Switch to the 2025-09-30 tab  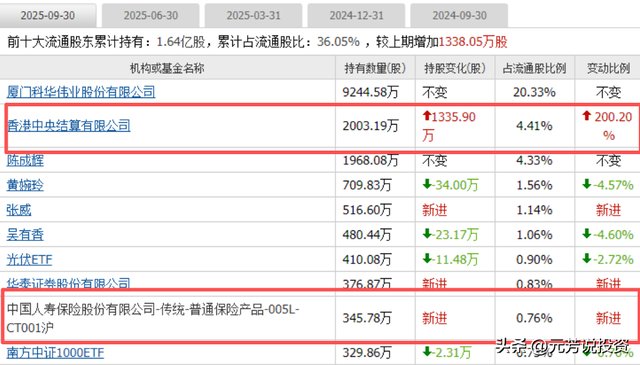click(48, 16)
